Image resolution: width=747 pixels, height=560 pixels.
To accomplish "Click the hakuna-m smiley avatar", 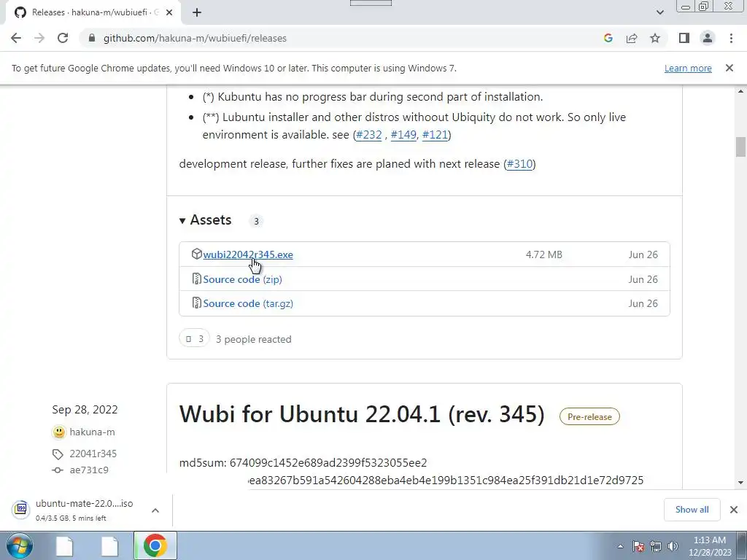I will pos(58,432).
